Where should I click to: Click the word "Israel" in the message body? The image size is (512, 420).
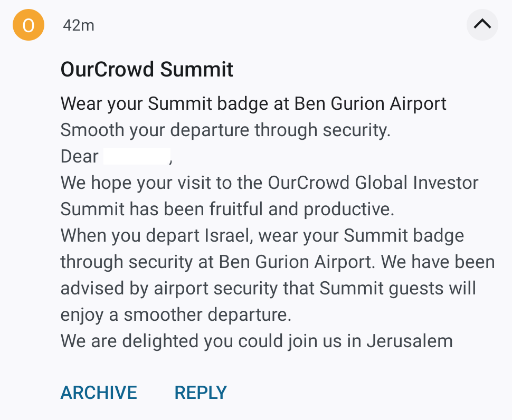[x=223, y=235]
